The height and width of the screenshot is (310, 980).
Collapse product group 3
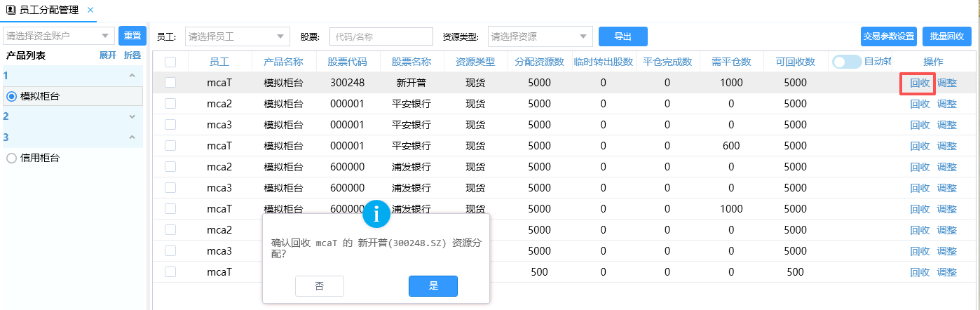point(132,137)
